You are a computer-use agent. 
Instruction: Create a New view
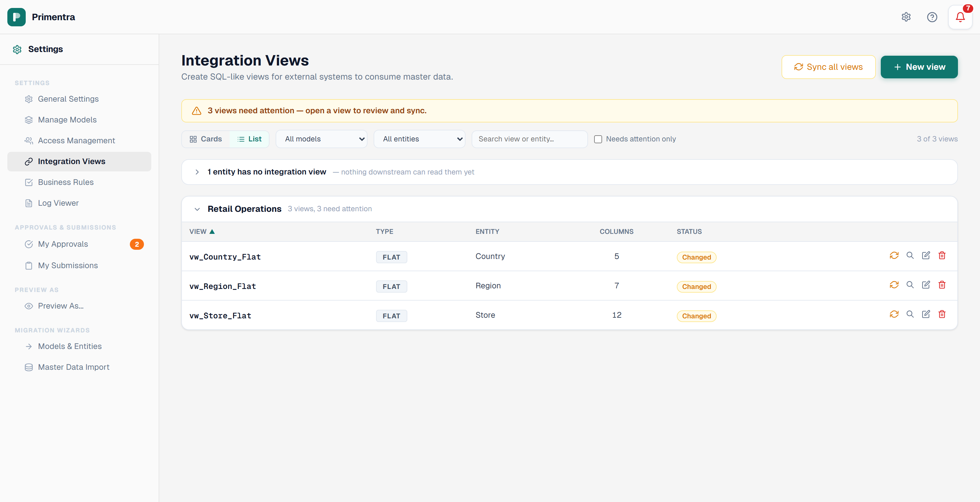[919, 67]
